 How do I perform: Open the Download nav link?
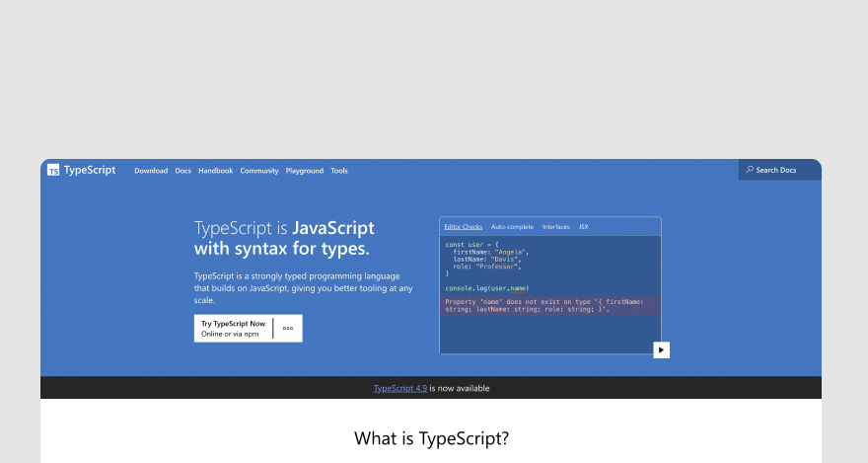point(151,171)
